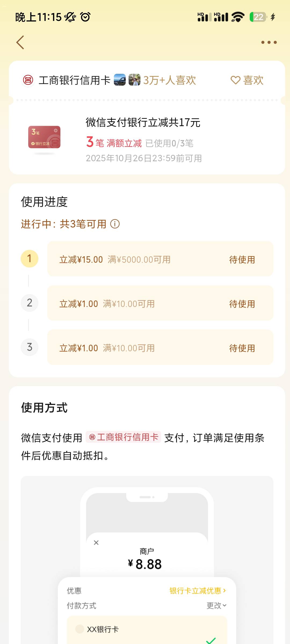Screen dimensions: 290x644
Task: Tap the second user avatar thumbnail
Action: 134,80
